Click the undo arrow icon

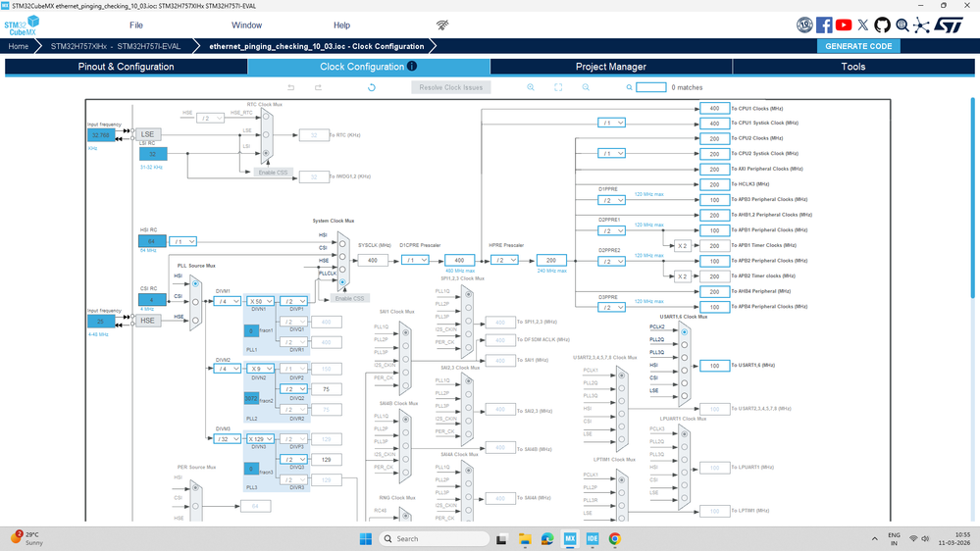pos(290,87)
